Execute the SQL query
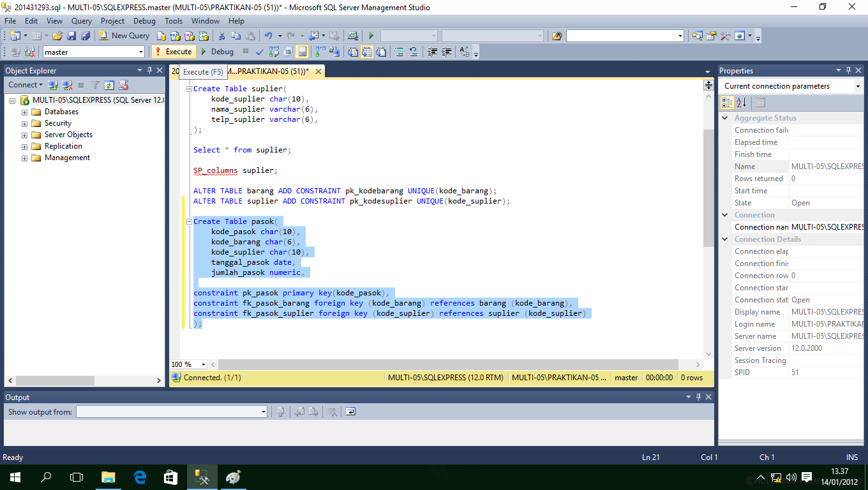 coord(173,52)
